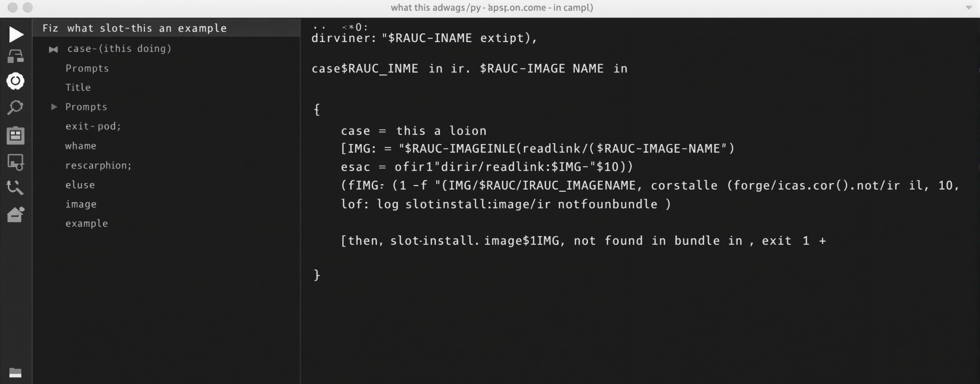Select the Prompts item beside the expand arrow
Viewport: 980px width, 384px height.
pyautogui.click(x=86, y=107)
